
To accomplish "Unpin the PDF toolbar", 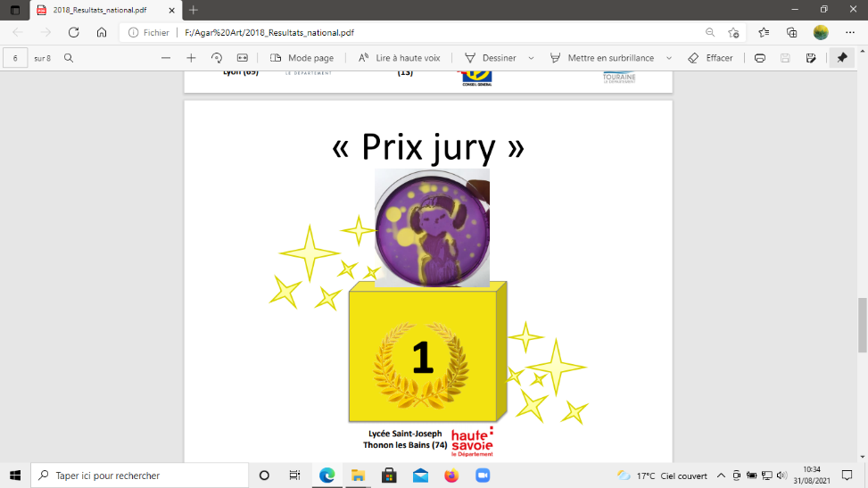I will 842,58.
